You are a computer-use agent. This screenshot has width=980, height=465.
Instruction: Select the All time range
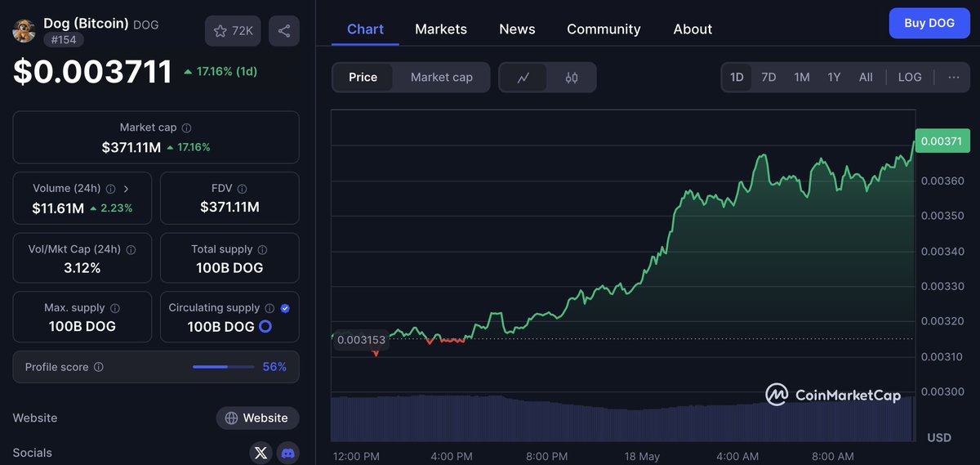tap(866, 78)
